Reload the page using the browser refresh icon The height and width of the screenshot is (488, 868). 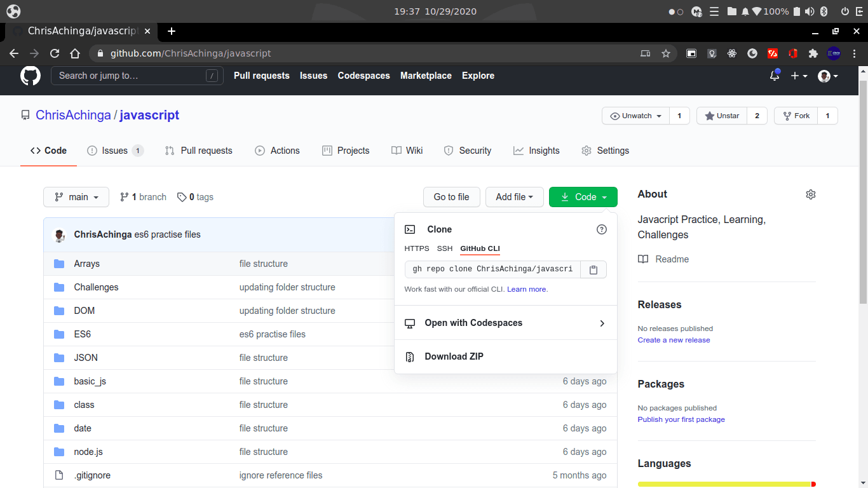tap(55, 53)
